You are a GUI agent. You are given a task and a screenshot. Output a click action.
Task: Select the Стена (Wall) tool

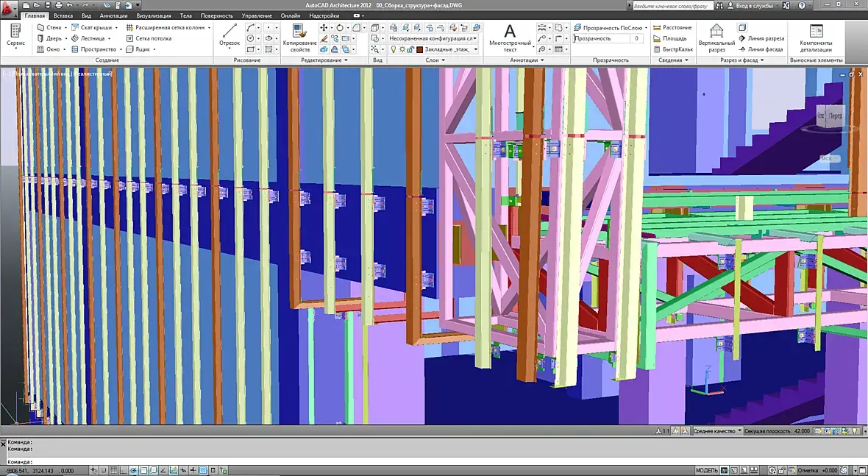[49, 27]
